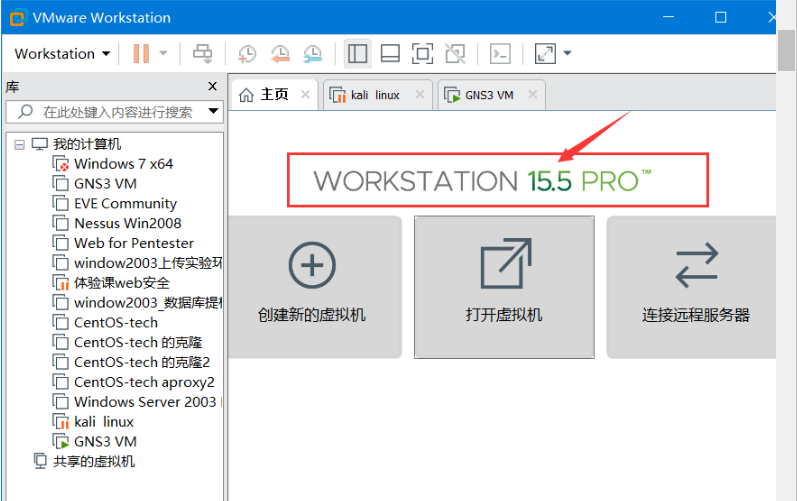Viewport: 797px width, 501px height.
Task: Click the vertical scrollbar thumb at right edge
Action: [786, 50]
